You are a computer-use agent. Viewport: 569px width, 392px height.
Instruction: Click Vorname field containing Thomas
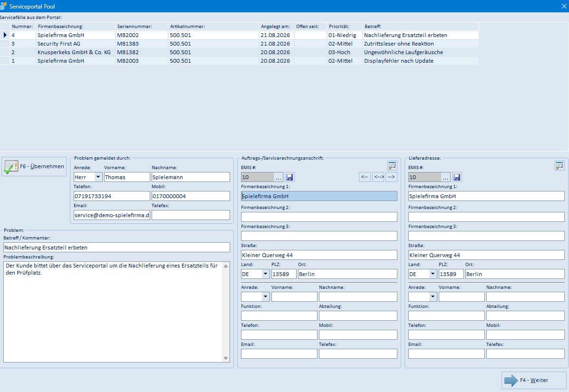127,177
